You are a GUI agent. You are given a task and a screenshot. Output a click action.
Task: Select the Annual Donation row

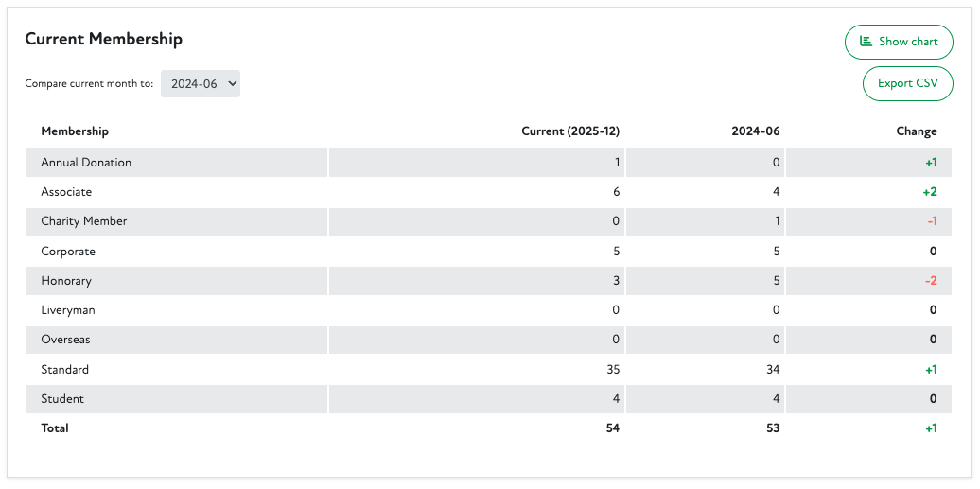click(86, 163)
